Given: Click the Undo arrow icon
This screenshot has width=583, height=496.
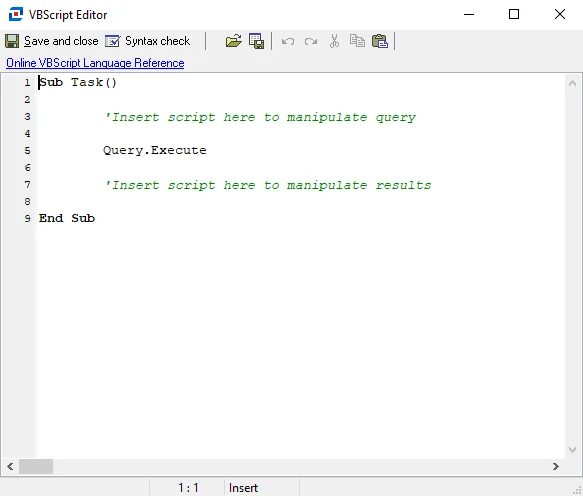Looking at the screenshot, I should point(288,41).
